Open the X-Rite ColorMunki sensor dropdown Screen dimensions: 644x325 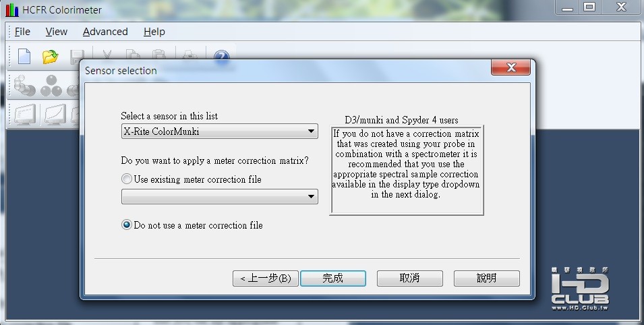coord(220,131)
